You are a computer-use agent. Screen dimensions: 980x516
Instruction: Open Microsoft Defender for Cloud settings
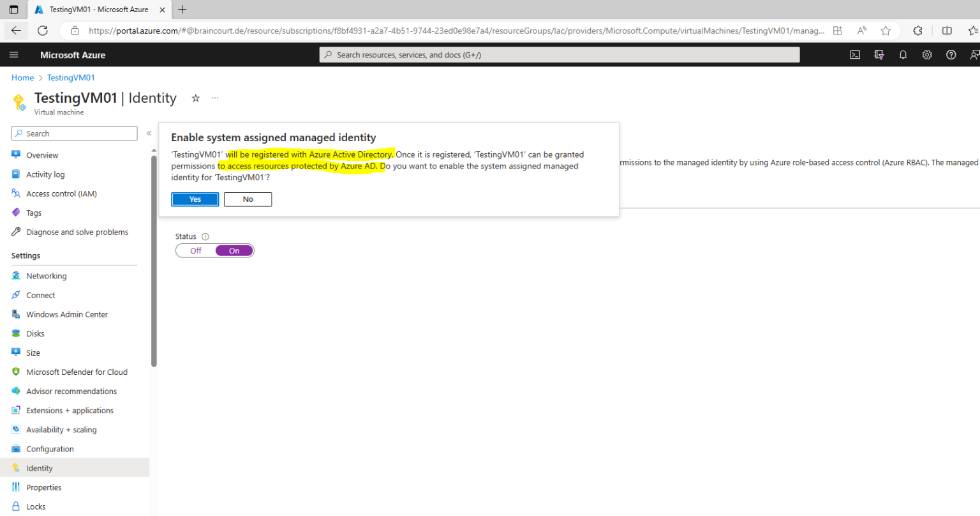[77, 372]
